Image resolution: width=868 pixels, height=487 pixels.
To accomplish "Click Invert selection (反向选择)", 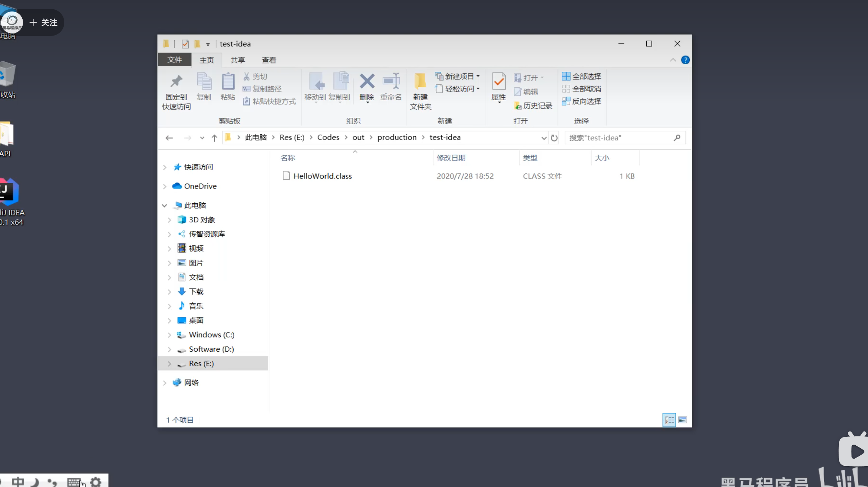I will click(x=582, y=101).
